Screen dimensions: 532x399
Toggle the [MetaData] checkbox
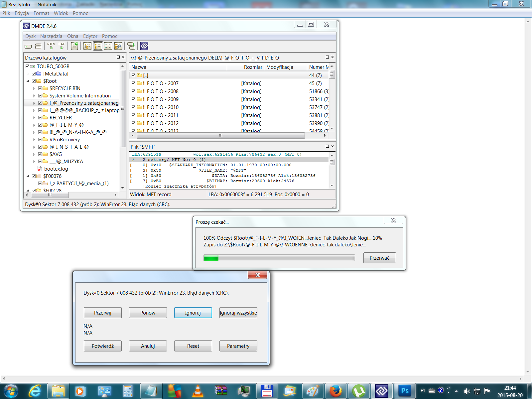tap(34, 74)
